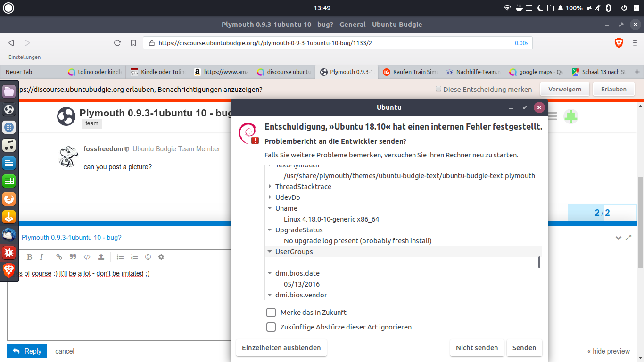Open the 'Kaufen Train Sim' browser tab
The image size is (644, 362).
[x=410, y=72]
